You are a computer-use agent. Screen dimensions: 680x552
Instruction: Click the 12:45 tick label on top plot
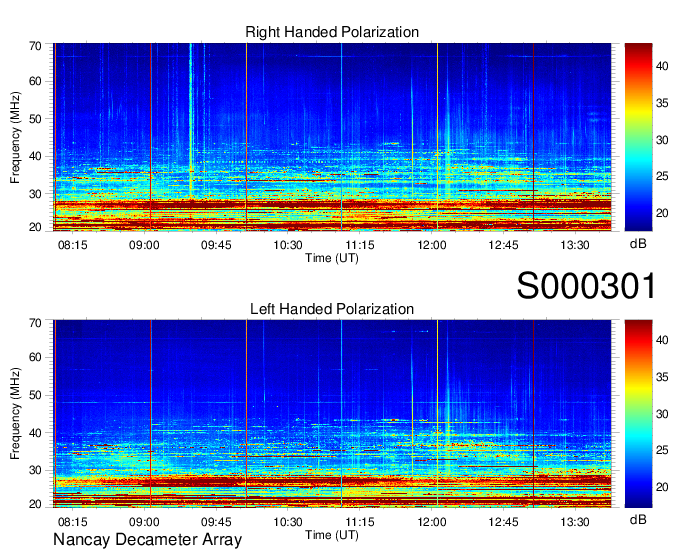coord(503,245)
